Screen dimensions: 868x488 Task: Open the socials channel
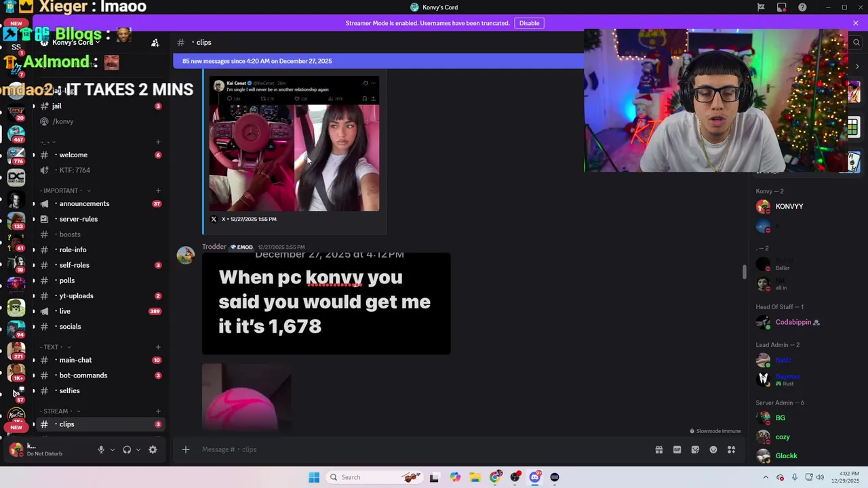100,327
